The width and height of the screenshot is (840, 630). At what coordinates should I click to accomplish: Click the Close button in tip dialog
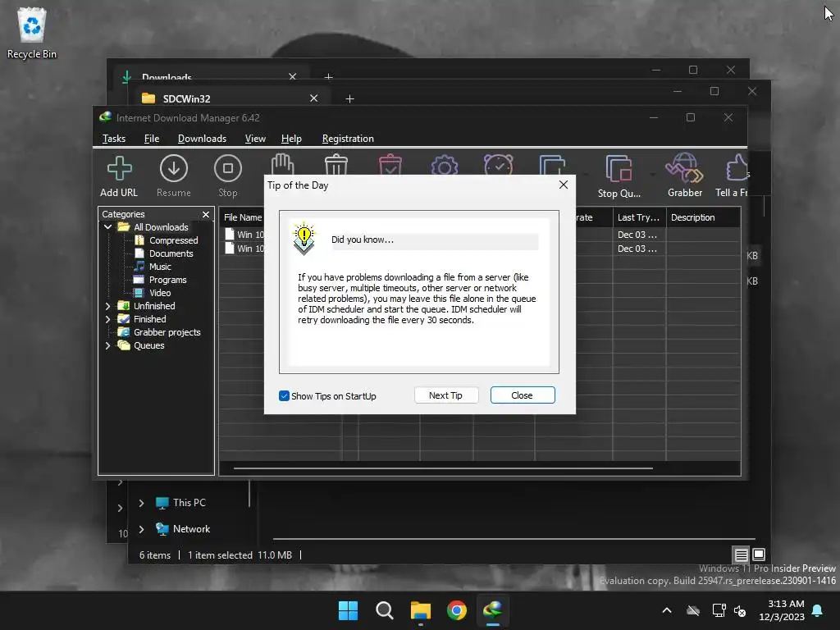click(523, 395)
